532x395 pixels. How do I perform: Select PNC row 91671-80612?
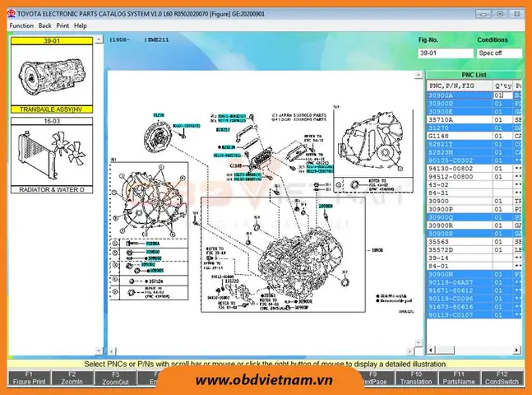tap(474, 290)
